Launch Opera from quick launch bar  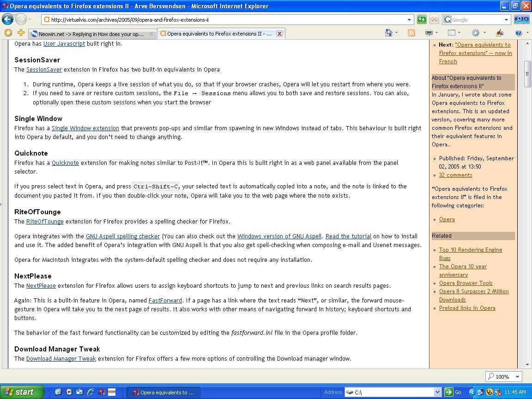tap(102, 392)
